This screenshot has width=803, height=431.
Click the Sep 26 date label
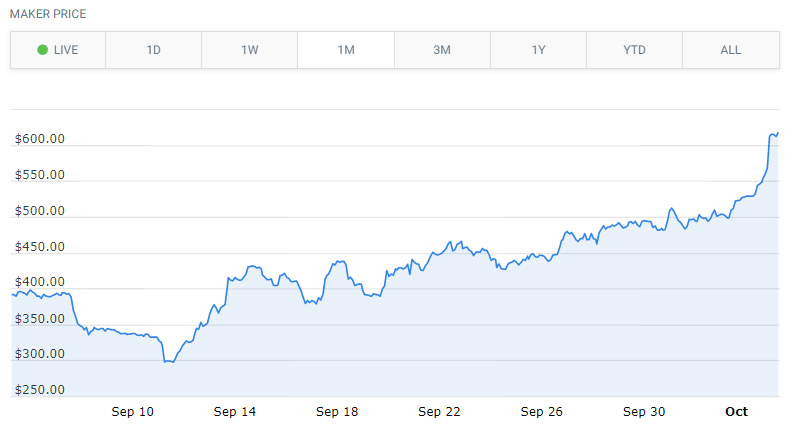click(541, 412)
